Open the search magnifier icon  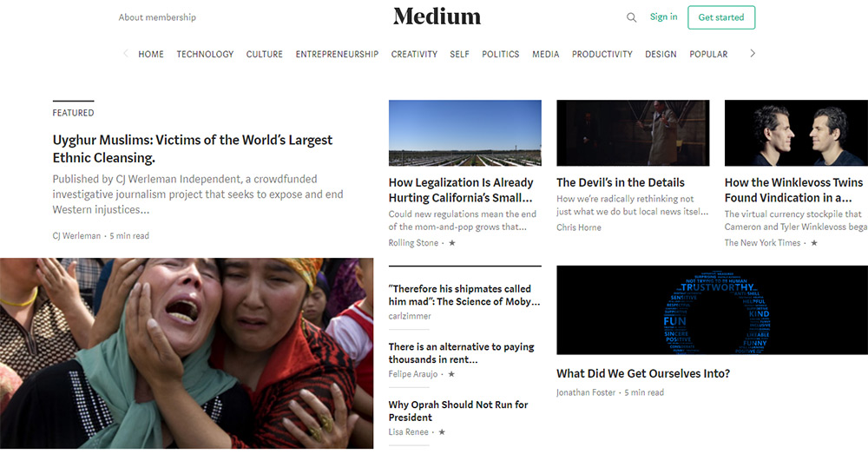[x=631, y=17]
